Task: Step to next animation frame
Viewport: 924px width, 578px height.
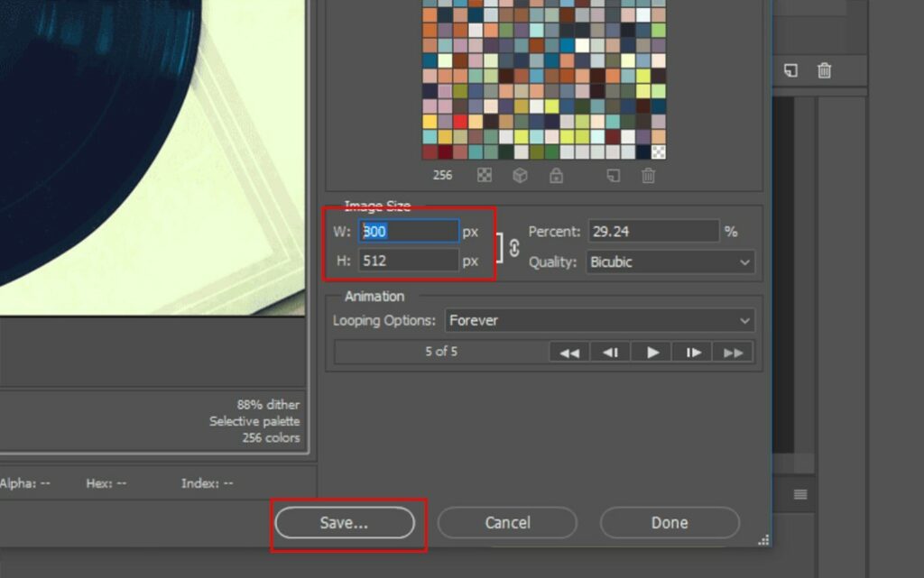Action: coord(693,353)
